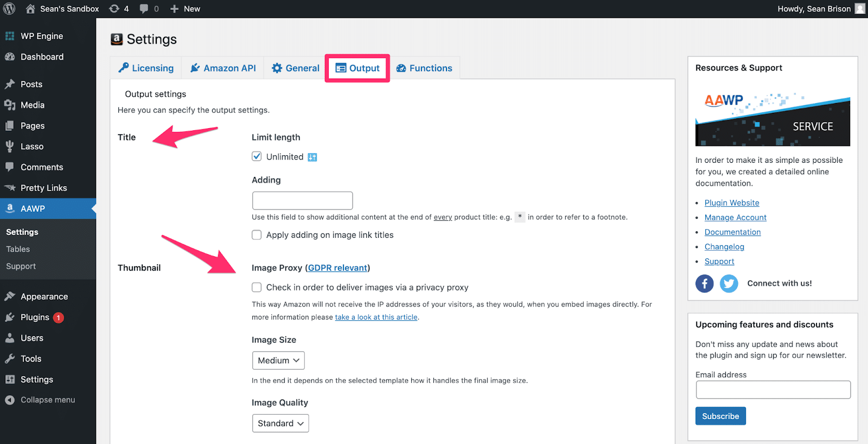Click the Howdy, Sean Brison account text
The height and width of the screenshot is (444, 868).
click(x=814, y=9)
